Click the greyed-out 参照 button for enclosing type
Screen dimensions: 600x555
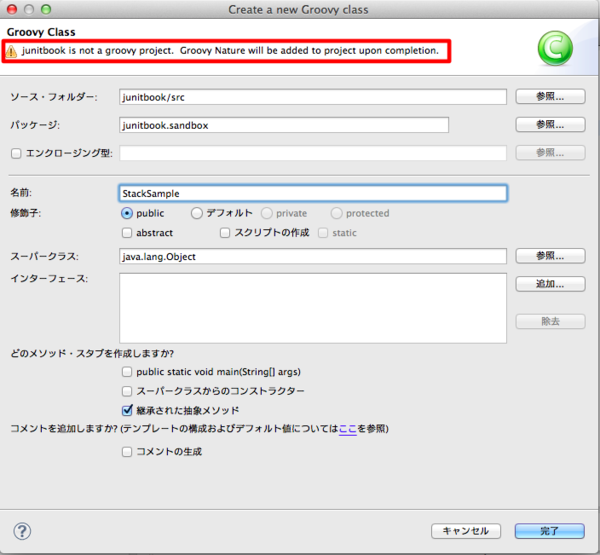[550, 153]
